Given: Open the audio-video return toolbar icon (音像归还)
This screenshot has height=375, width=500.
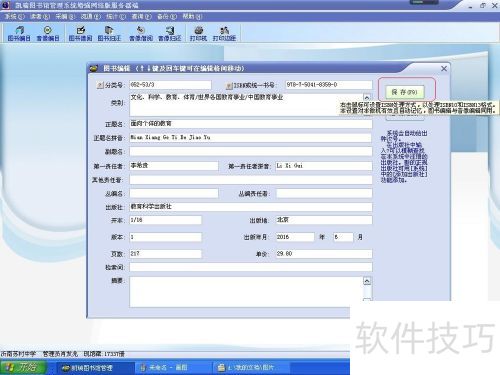Looking at the screenshot, I should [x=170, y=34].
